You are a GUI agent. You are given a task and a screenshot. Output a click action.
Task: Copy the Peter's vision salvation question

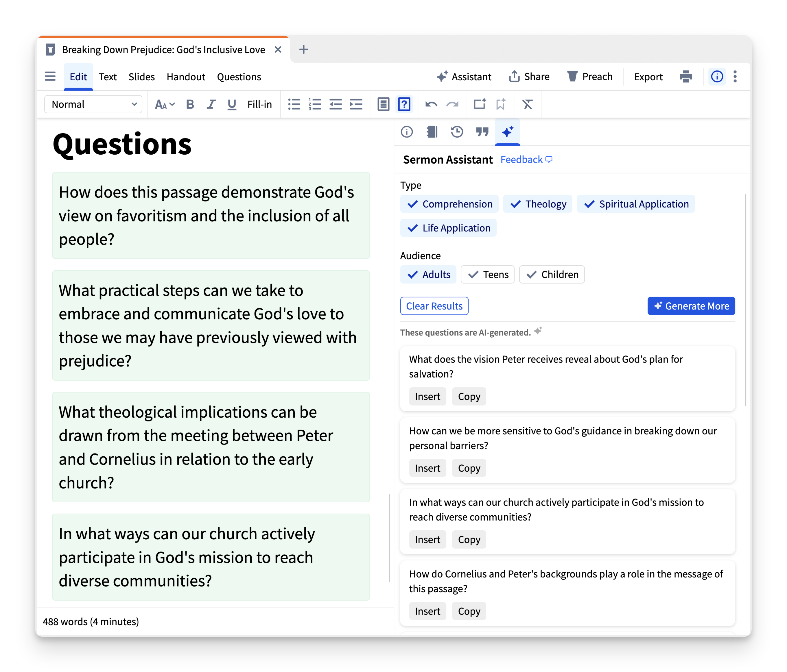coord(469,396)
